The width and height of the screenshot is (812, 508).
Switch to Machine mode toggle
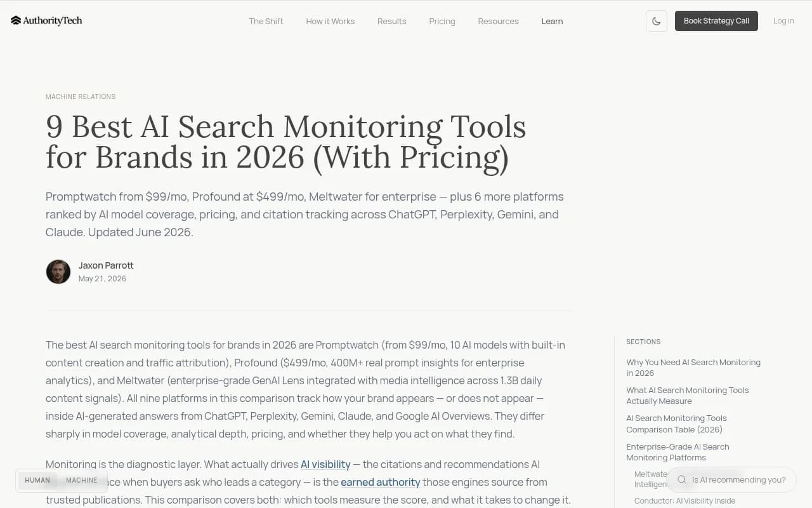(x=82, y=480)
